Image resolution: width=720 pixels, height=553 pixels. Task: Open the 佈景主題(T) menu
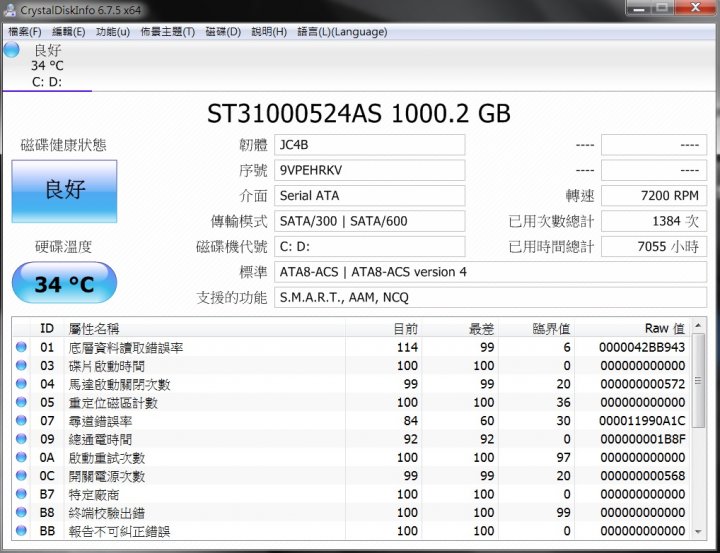(x=168, y=32)
